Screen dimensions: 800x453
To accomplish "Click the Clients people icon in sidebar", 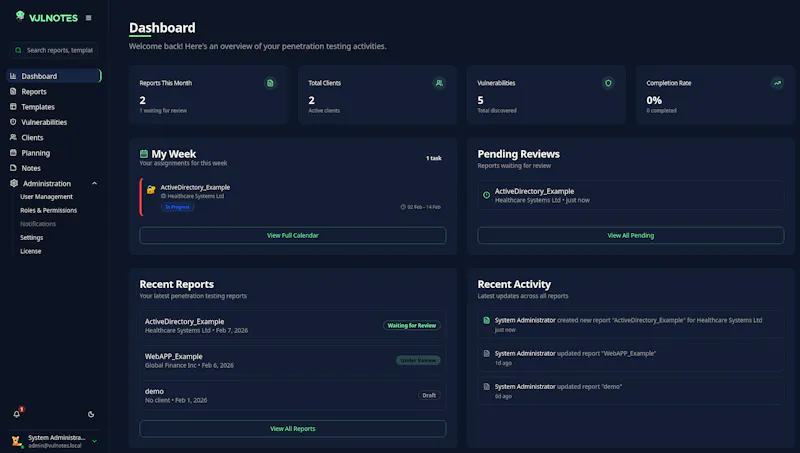I will click(x=13, y=137).
